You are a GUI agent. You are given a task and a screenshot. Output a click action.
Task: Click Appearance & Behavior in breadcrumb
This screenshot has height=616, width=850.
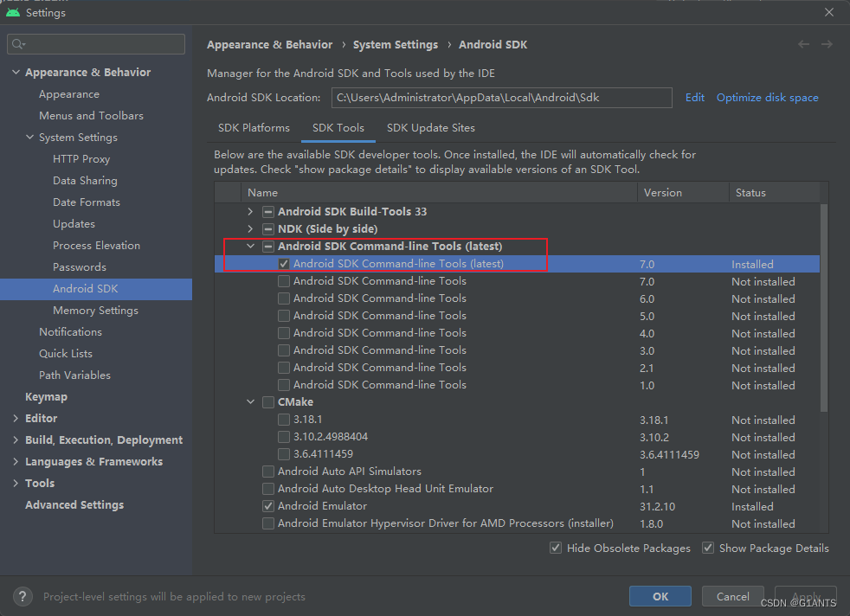point(269,44)
